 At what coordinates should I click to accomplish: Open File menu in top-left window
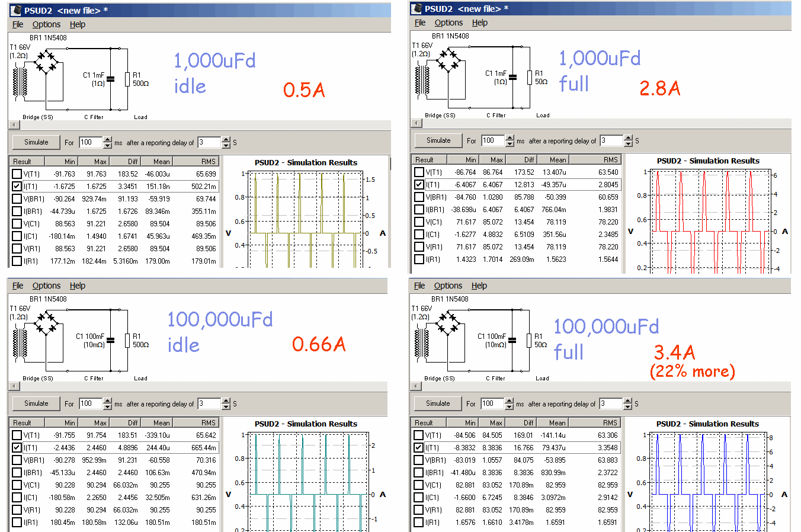pos(18,24)
